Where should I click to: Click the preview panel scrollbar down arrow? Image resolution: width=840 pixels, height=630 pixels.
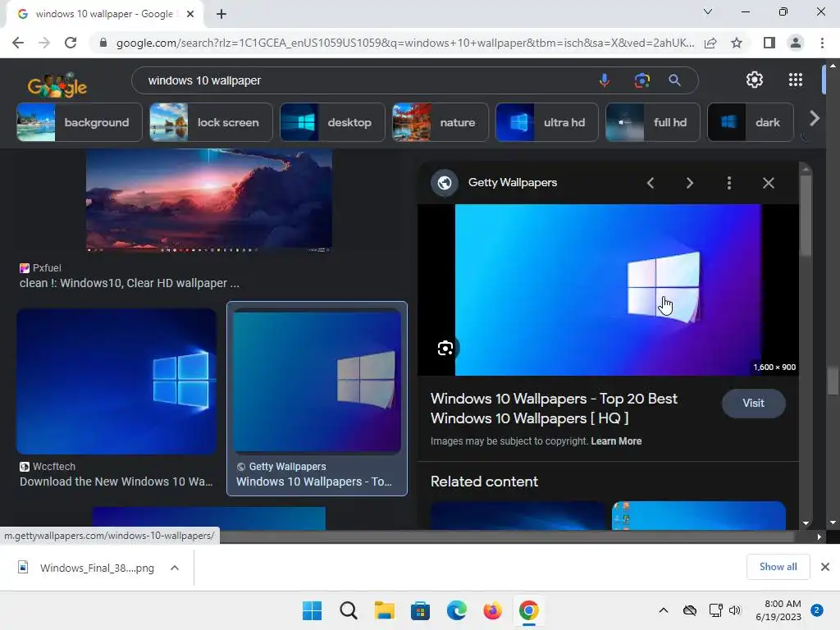point(806,523)
